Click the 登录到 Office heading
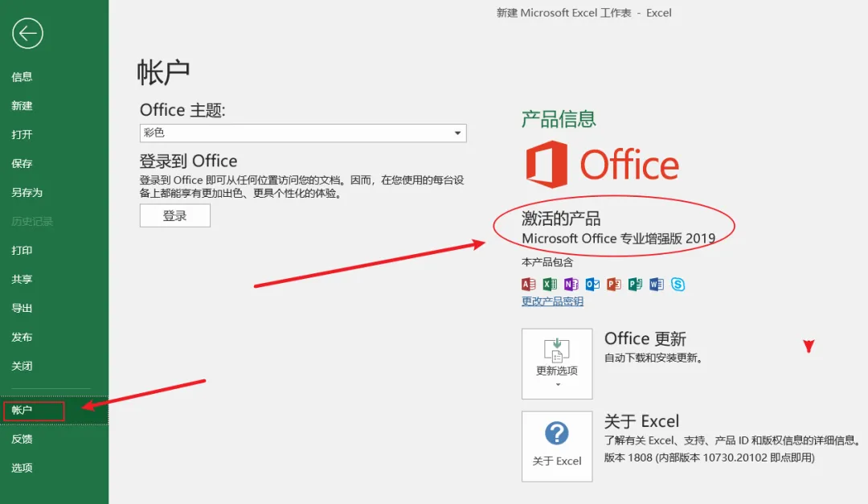 (188, 162)
